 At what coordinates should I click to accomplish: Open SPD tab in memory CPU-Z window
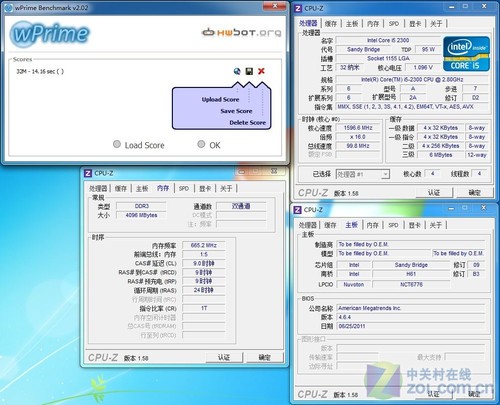point(184,188)
